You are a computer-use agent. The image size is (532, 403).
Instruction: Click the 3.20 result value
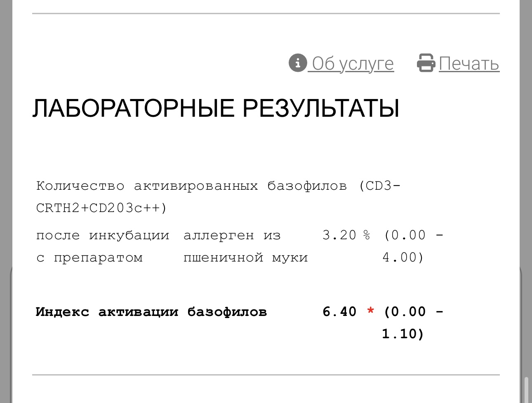[x=339, y=235]
